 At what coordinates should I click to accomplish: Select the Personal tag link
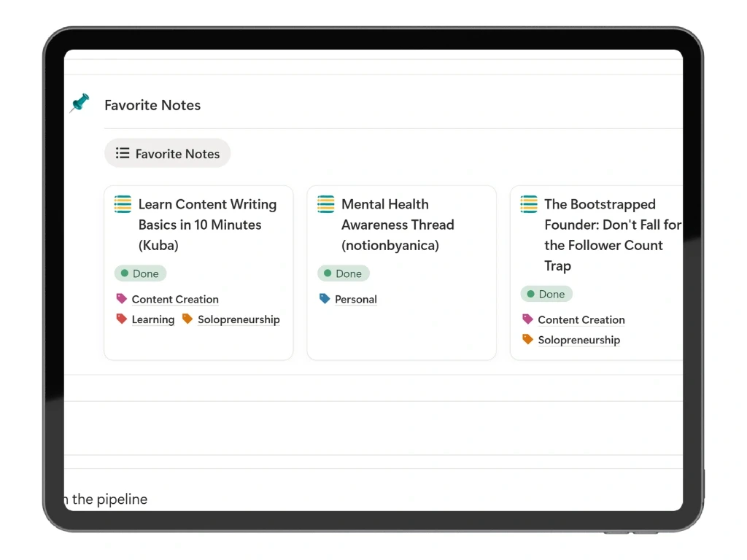point(355,299)
